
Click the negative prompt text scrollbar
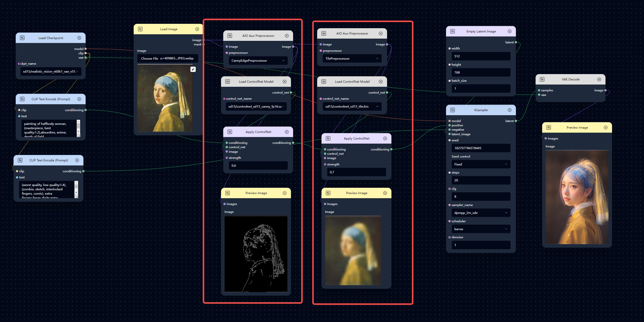coord(76,188)
